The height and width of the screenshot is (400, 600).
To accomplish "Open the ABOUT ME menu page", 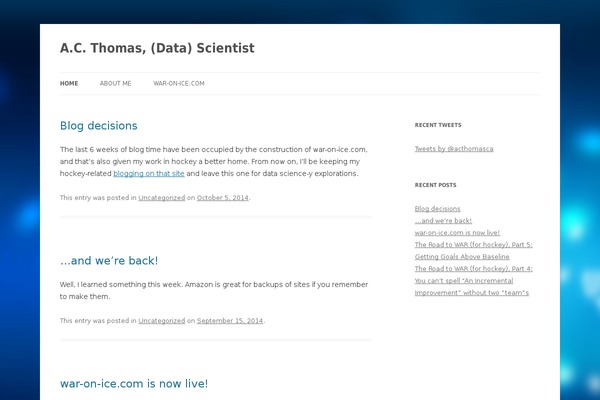I will pos(115,84).
